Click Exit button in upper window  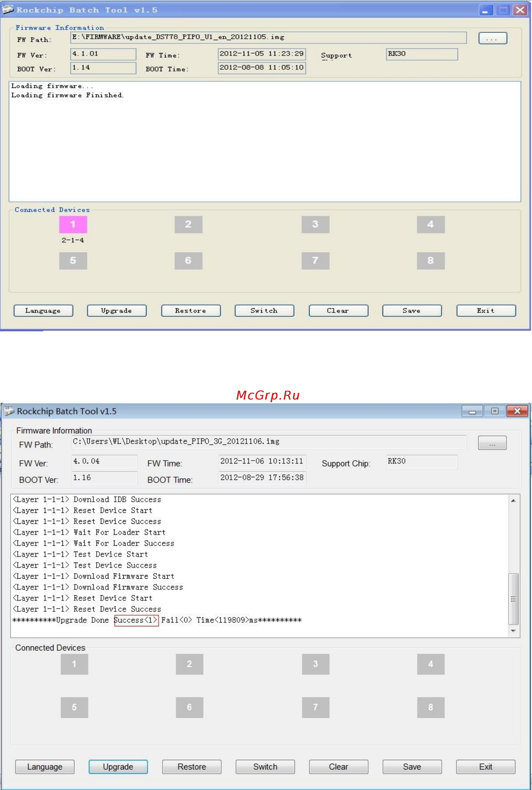486,310
